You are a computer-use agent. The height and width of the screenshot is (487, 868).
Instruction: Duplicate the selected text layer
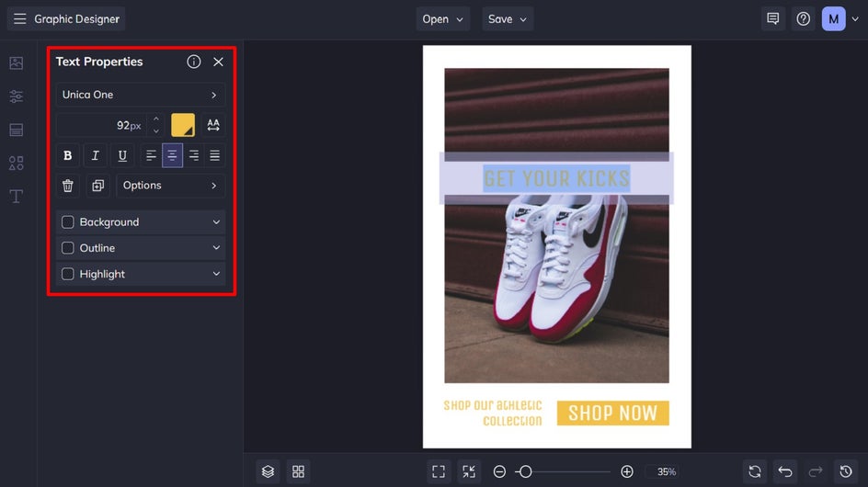[98, 186]
